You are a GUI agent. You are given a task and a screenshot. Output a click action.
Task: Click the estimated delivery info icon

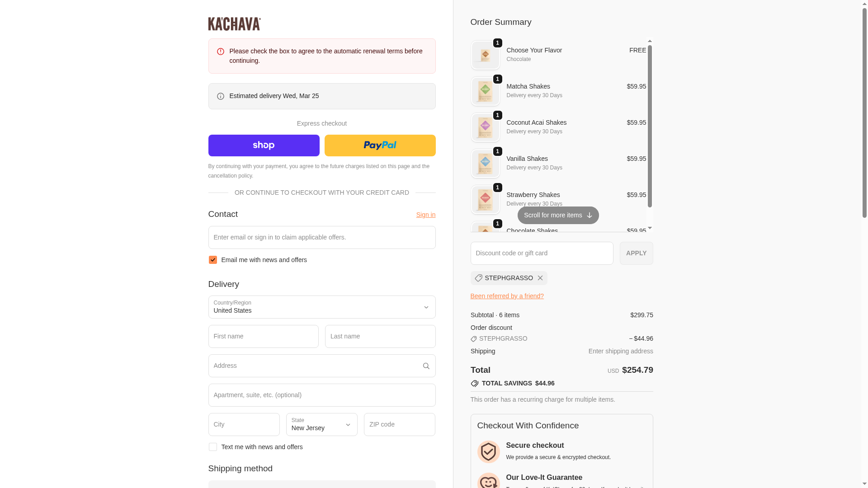221,96
